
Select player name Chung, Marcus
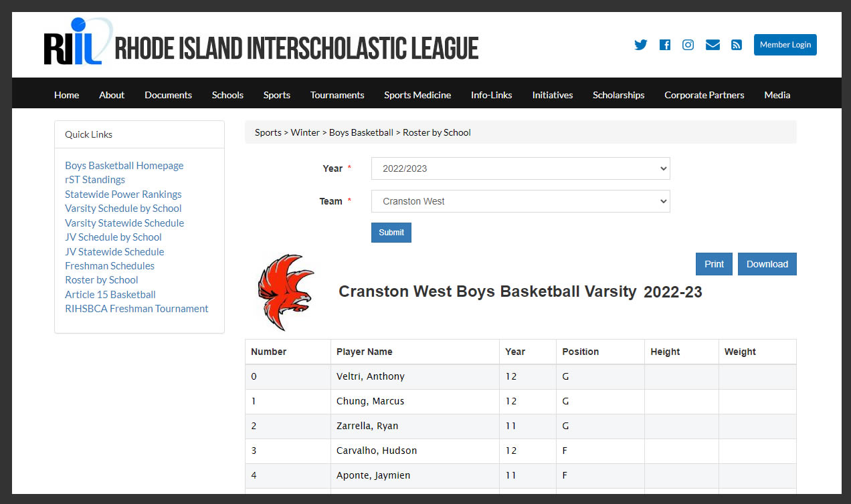tap(371, 401)
